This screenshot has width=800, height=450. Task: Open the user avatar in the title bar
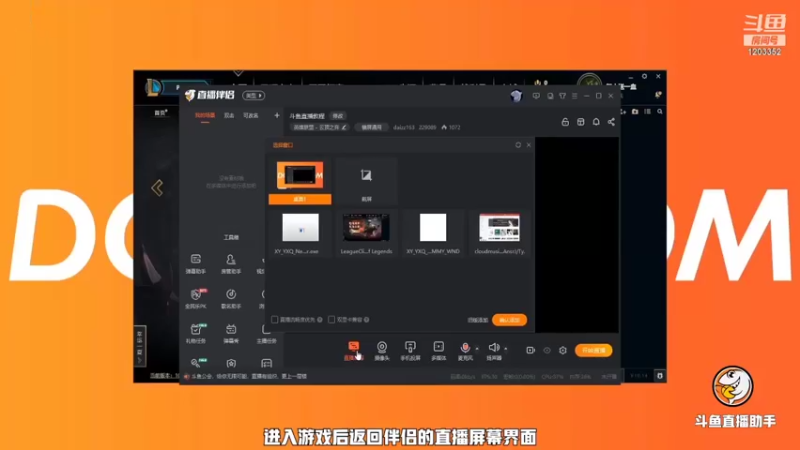click(x=516, y=96)
